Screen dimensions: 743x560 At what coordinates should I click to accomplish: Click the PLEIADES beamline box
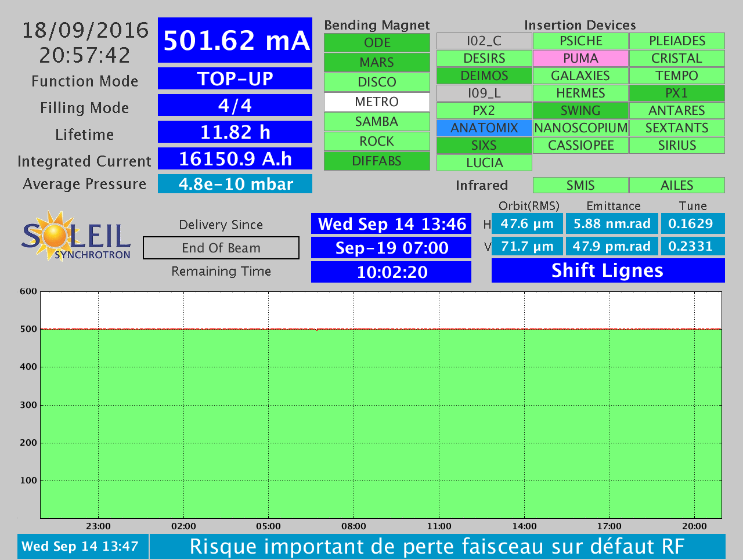(677, 41)
